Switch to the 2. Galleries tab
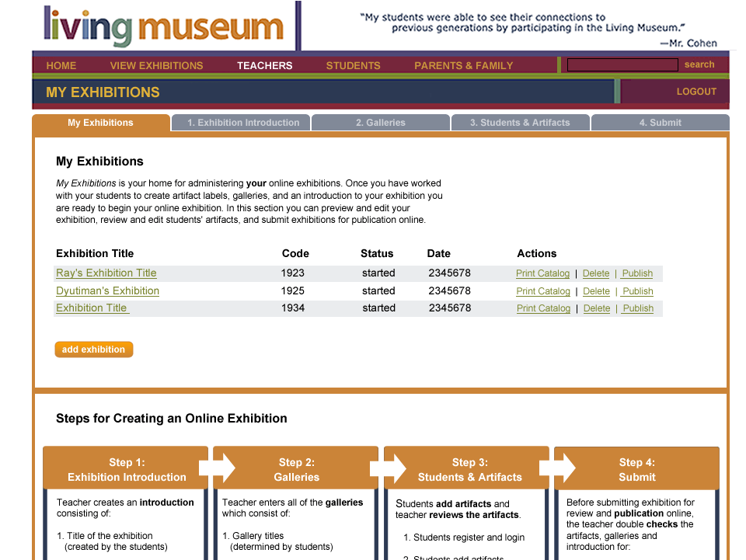This screenshot has width=746, height=560. pos(381,123)
